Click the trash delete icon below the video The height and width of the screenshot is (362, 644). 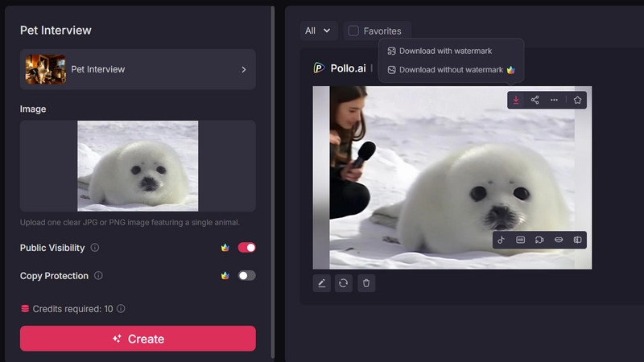pos(366,283)
